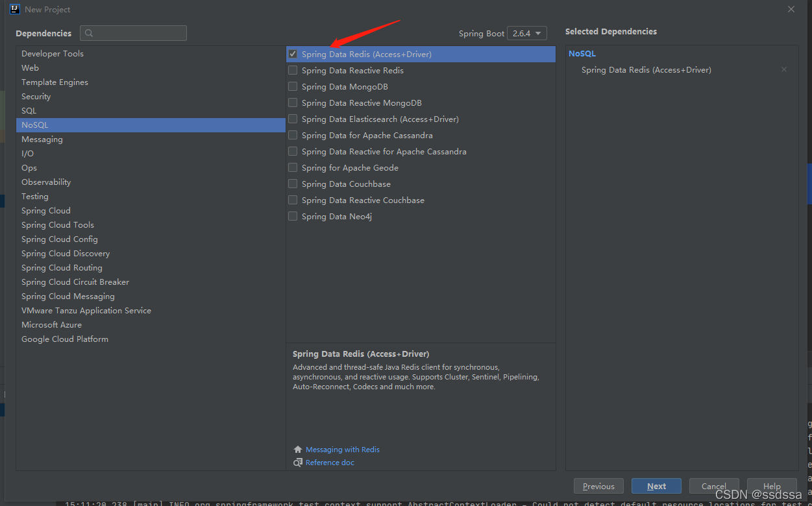Image resolution: width=812 pixels, height=506 pixels.
Task: Select the Testing category
Action: coord(151,197)
